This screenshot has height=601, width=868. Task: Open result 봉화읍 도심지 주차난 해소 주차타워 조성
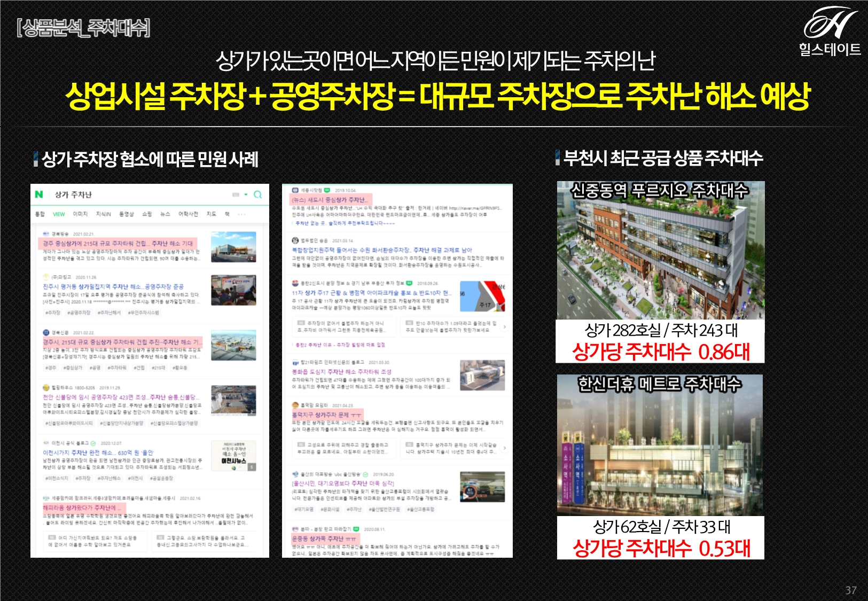342,372
